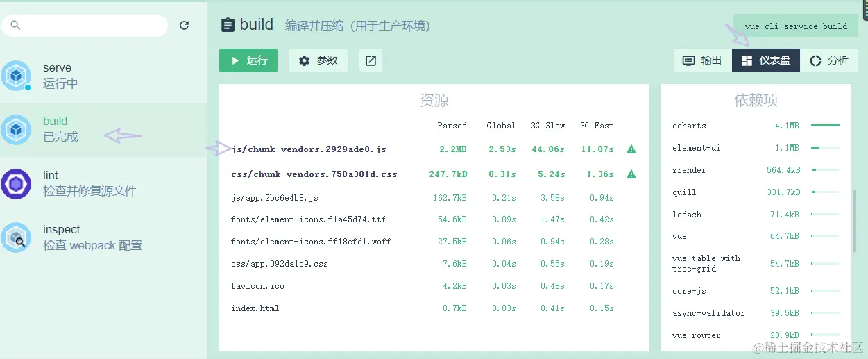Click the vue-cli-service build command label
Screen dimensions: 868x359
pos(796,26)
